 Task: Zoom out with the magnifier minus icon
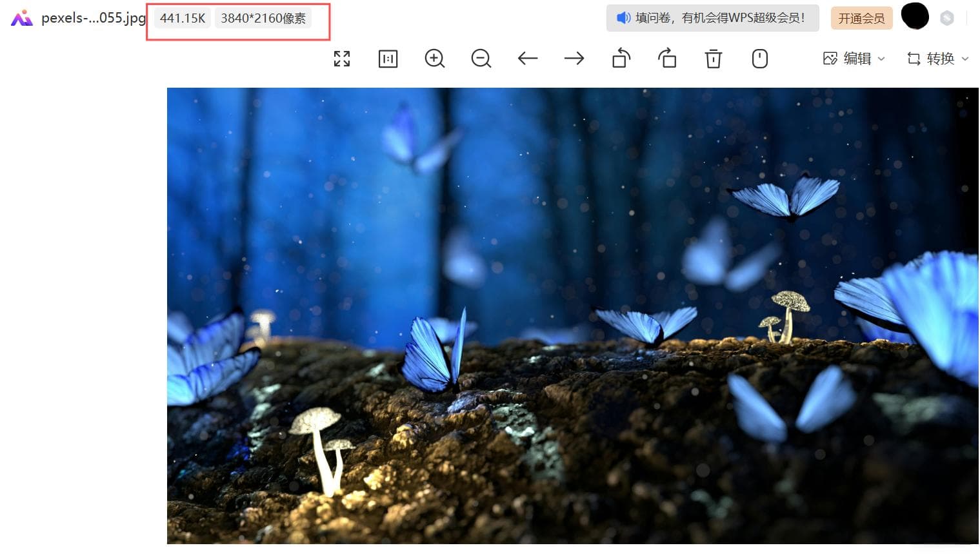click(481, 59)
